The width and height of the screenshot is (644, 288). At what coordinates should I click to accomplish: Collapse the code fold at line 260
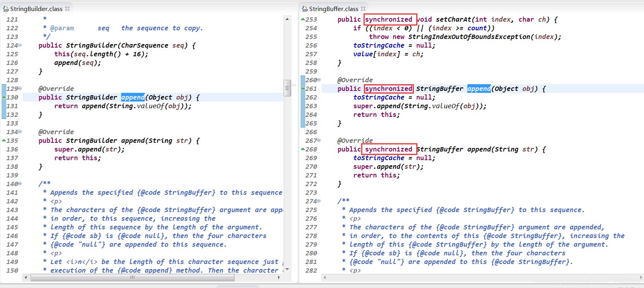click(x=319, y=80)
